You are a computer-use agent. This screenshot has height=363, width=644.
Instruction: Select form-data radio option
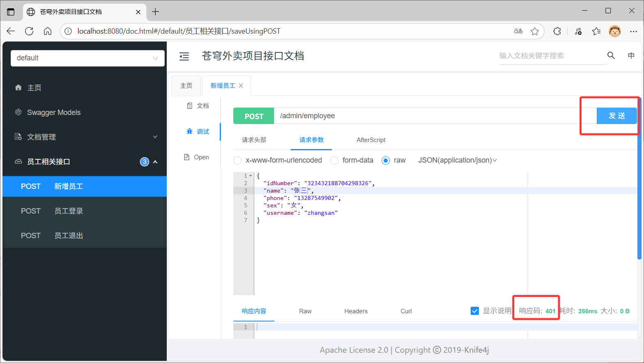click(334, 161)
